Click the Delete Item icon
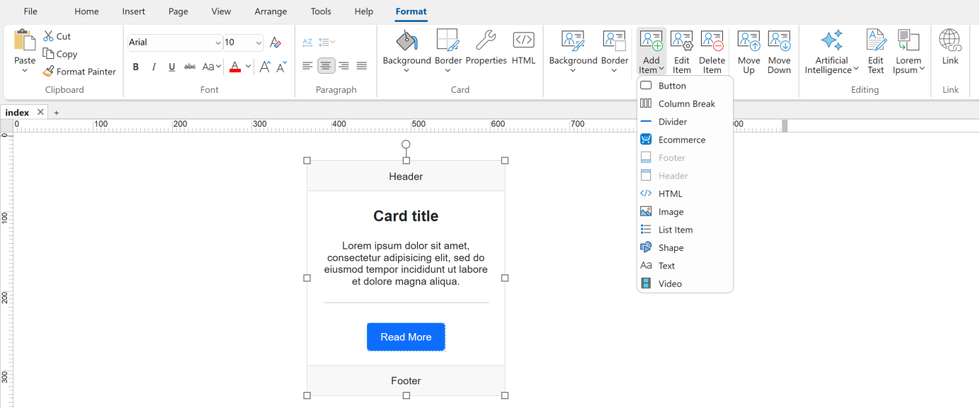Viewport: 980px width, 409px height. point(712,41)
